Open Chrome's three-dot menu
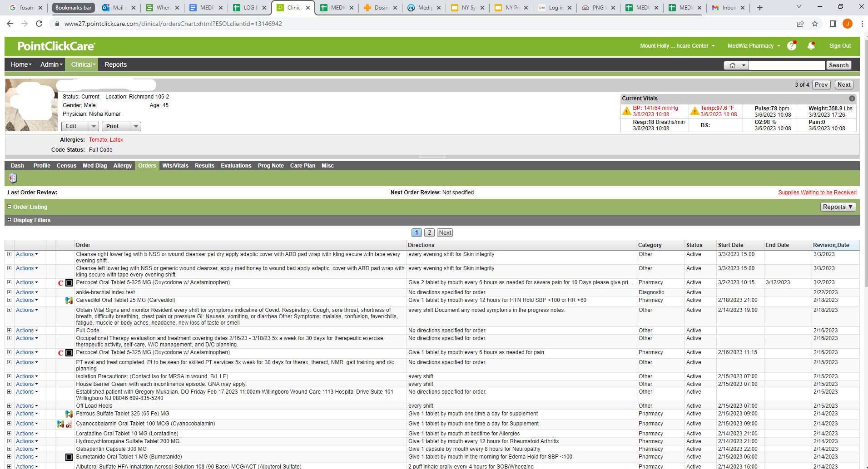 click(862, 24)
